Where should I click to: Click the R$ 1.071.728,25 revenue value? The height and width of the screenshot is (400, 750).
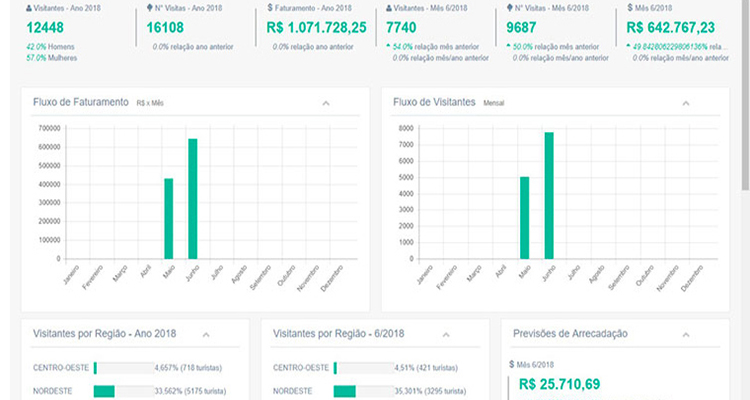tap(317, 27)
